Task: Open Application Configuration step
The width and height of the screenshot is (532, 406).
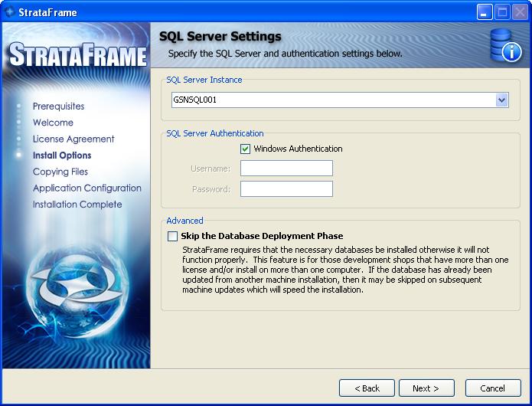Action: (86, 188)
